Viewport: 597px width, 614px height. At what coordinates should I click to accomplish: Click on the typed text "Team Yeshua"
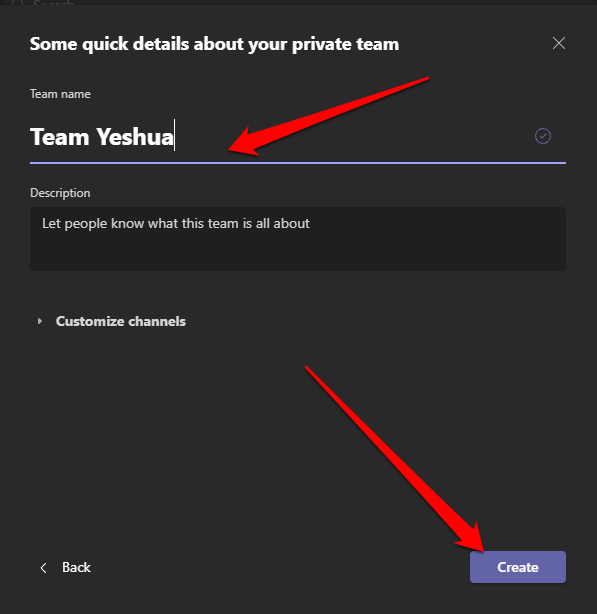(101, 137)
